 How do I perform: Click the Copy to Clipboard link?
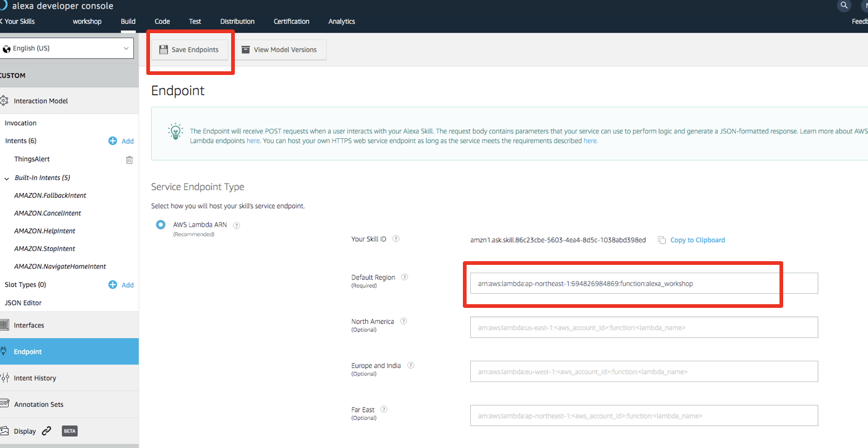[698, 240]
